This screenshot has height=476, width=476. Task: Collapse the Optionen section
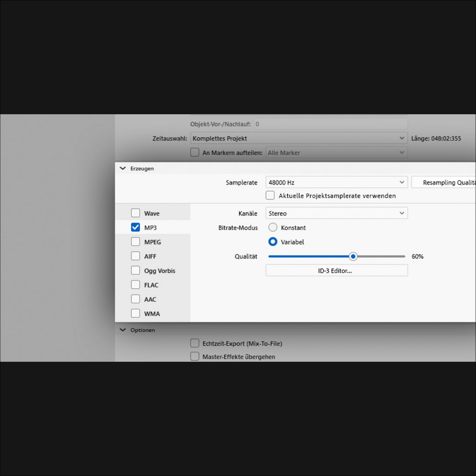point(123,330)
